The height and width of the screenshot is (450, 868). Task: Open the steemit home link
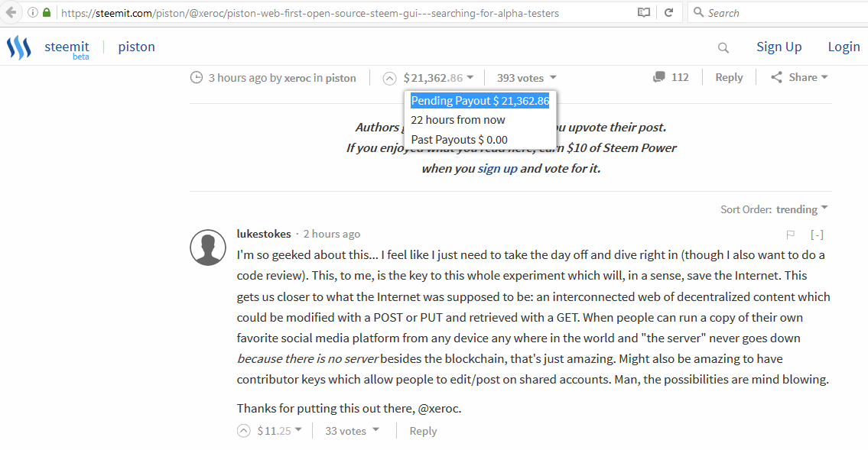[x=67, y=49]
